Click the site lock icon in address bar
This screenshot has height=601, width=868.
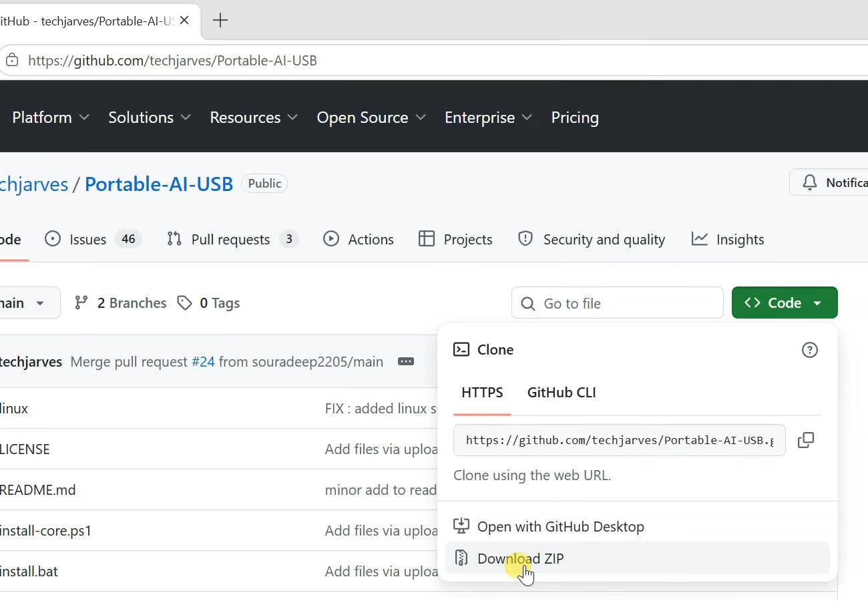tap(11, 61)
